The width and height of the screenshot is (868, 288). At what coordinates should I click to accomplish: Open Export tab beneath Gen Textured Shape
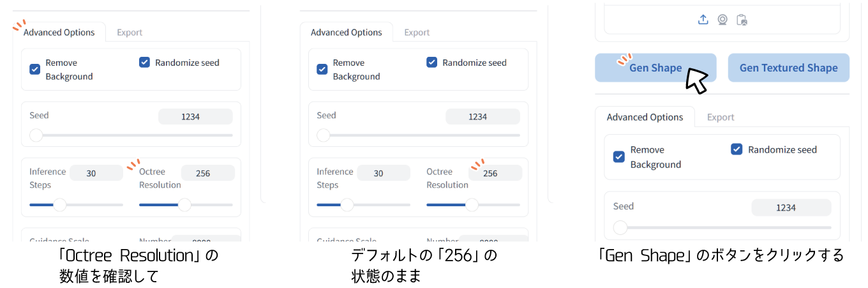[x=721, y=117]
